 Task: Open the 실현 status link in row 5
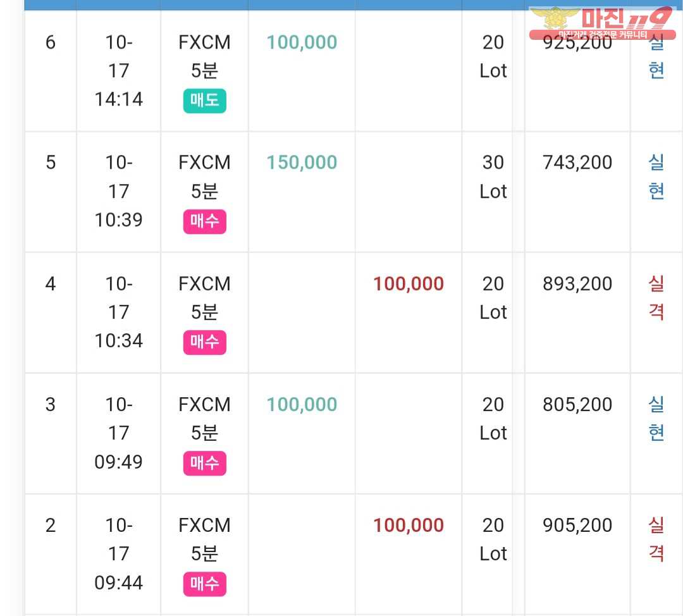click(656, 176)
